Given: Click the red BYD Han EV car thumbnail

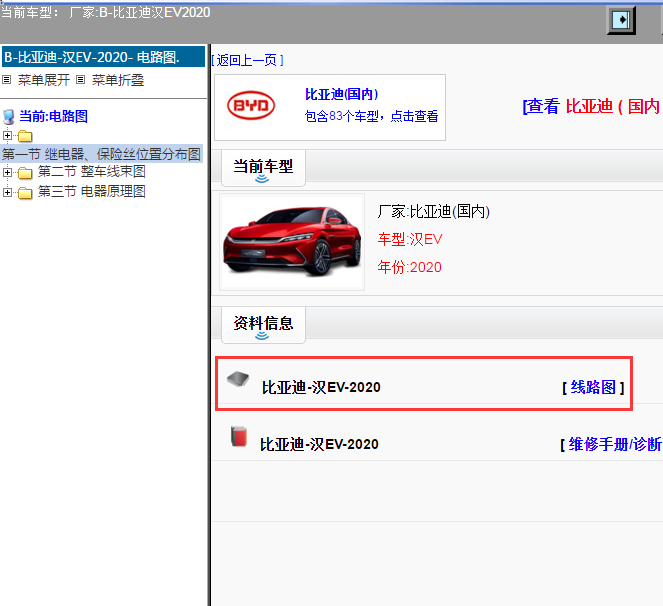Looking at the screenshot, I should pyautogui.click(x=292, y=242).
